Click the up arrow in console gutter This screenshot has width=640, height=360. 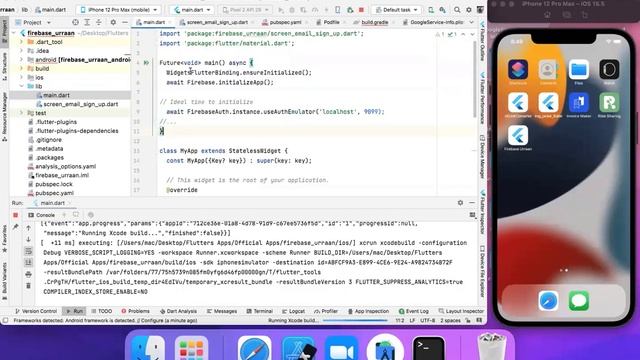tap(28, 228)
